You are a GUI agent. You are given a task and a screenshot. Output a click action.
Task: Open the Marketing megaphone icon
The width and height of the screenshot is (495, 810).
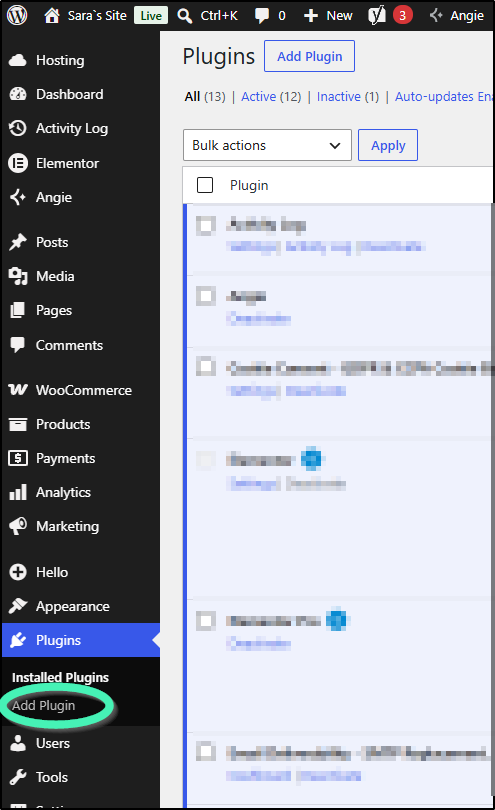(x=18, y=526)
